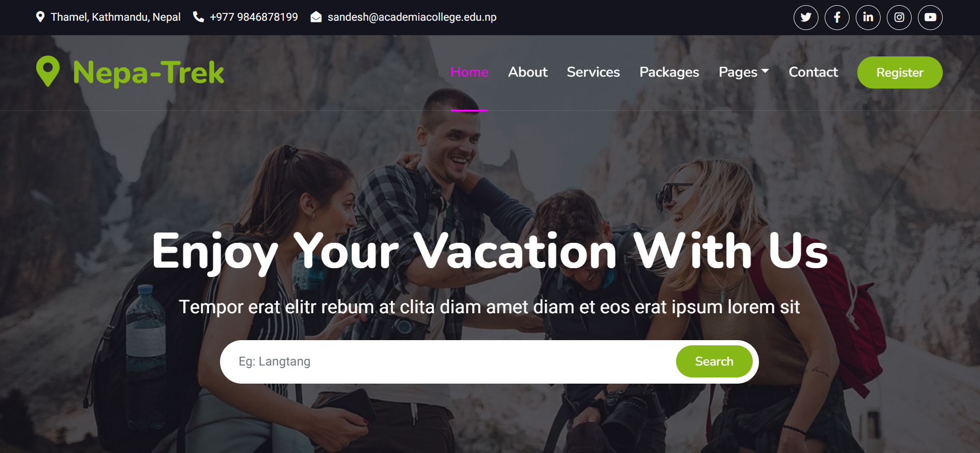Screen dimensions: 980x453
Task: Open the Facebook social icon
Action: 837,18
